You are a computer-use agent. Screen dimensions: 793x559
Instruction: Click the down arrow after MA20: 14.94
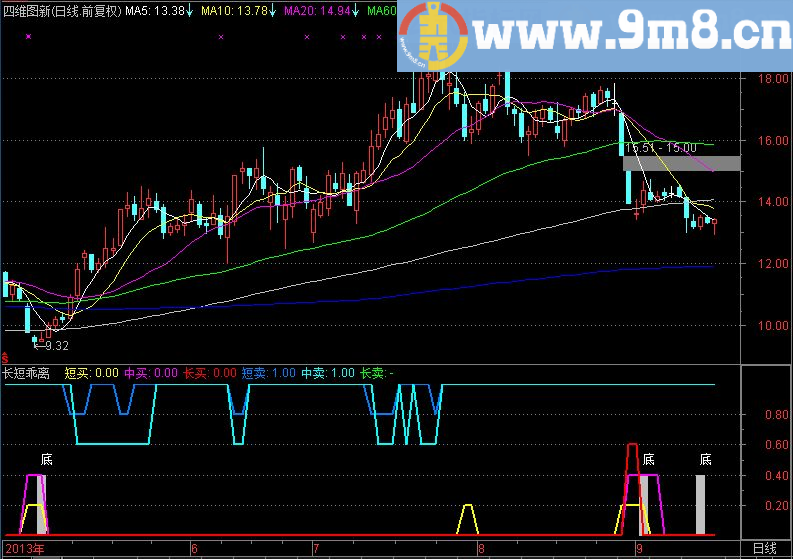(356, 11)
